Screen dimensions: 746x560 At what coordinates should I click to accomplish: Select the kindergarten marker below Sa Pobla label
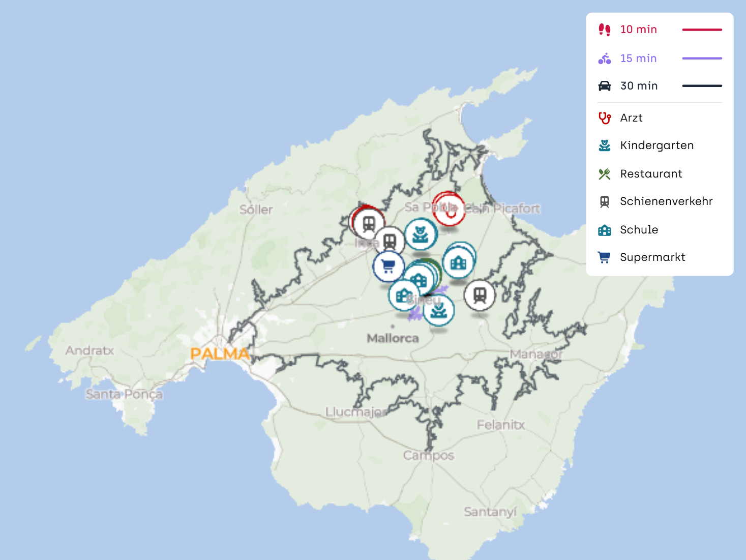[420, 234]
